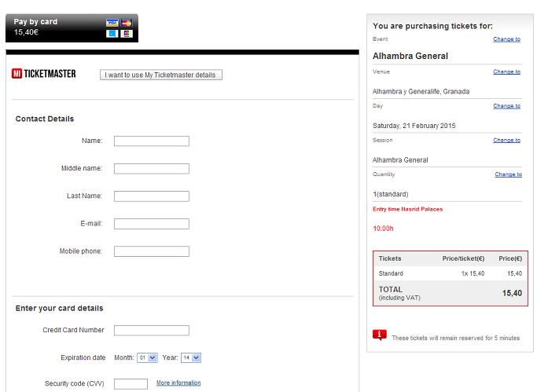Click the JCB card icon

[127, 34]
